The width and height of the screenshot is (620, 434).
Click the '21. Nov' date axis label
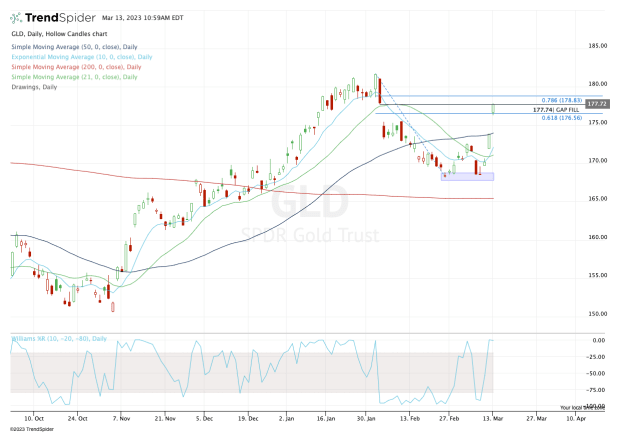point(165,419)
